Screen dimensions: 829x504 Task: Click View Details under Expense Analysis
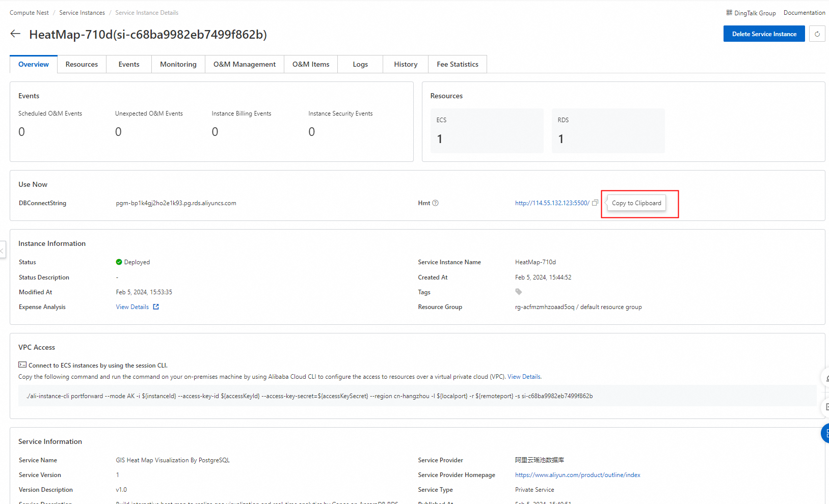pyautogui.click(x=132, y=307)
